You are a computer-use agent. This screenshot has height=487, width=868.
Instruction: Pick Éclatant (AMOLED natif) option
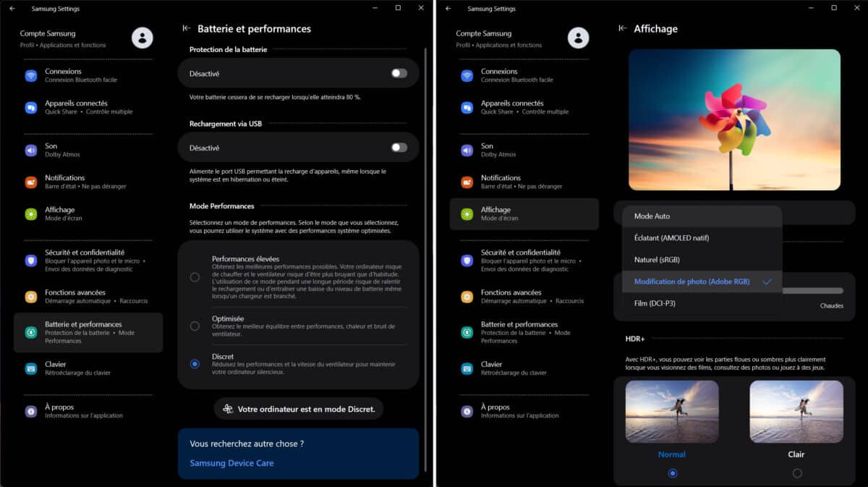click(x=702, y=238)
